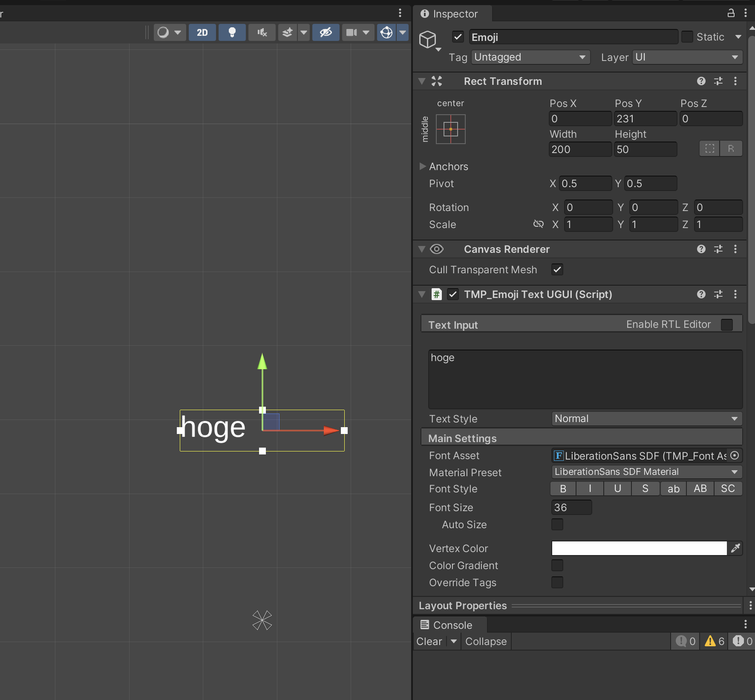Image resolution: width=755 pixels, height=700 pixels.
Task: Enable Auto Size for the font
Action: click(x=557, y=524)
